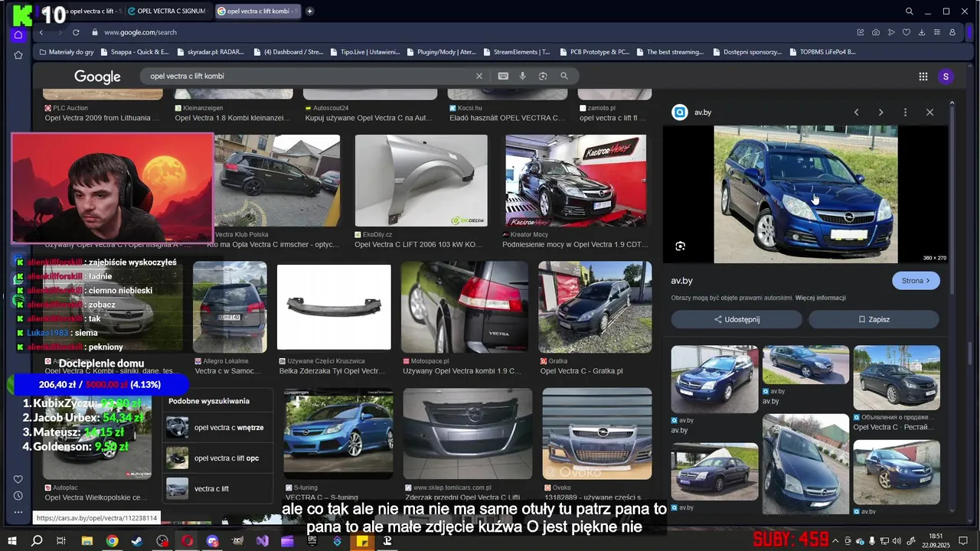The image size is (980, 551).
Task: Clear the Google search box text
Action: [x=479, y=76]
